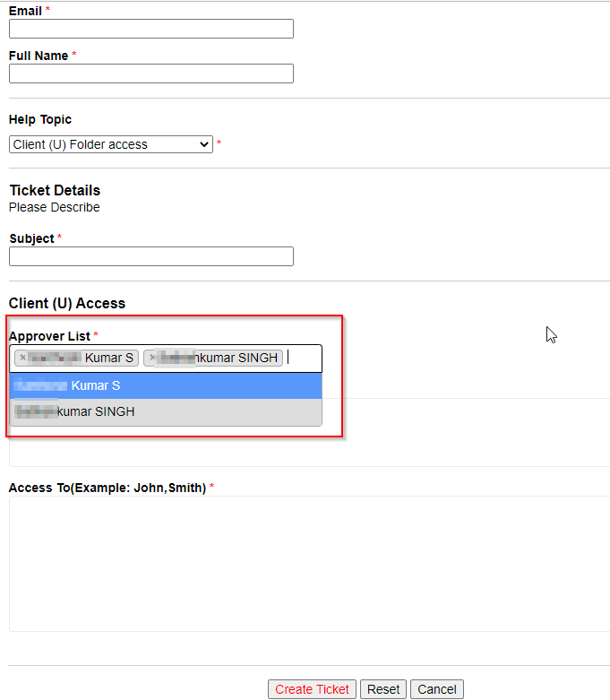Click the Subject text box
Viewport: 610px width, 700px height.
[151, 256]
